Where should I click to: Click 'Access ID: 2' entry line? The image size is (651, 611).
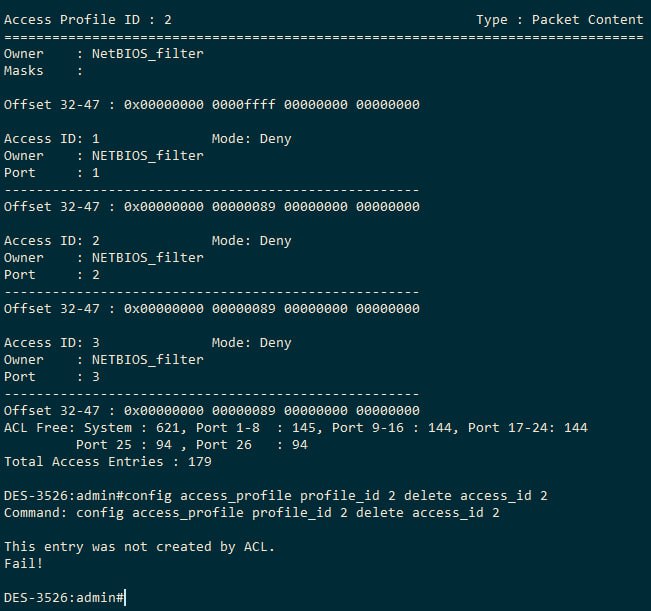pyautogui.click(x=52, y=241)
